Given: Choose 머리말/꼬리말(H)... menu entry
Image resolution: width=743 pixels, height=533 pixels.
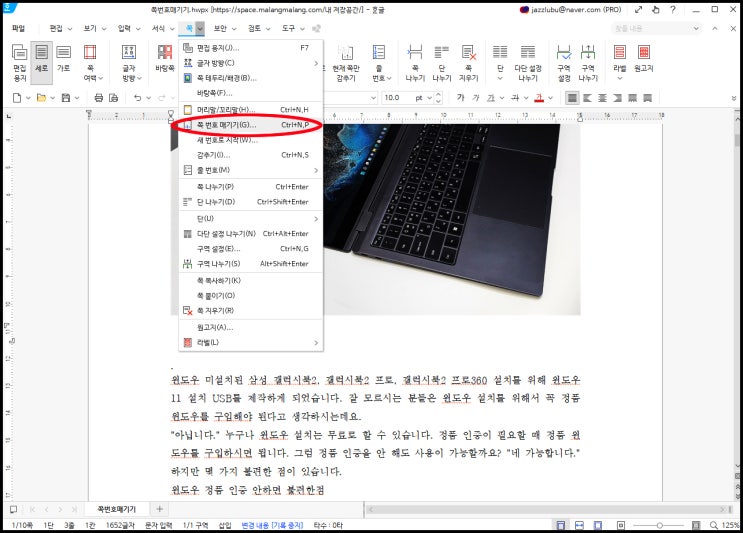Looking at the screenshot, I should pyautogui.click(x=251, y=110).
